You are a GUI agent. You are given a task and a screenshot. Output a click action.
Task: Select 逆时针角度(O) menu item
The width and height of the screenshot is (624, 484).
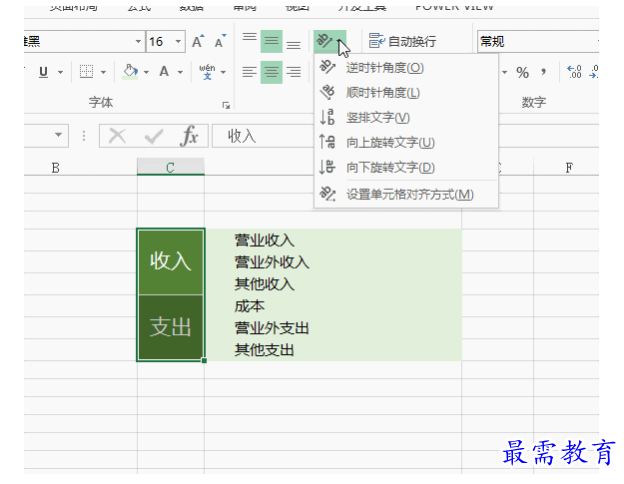406,68
